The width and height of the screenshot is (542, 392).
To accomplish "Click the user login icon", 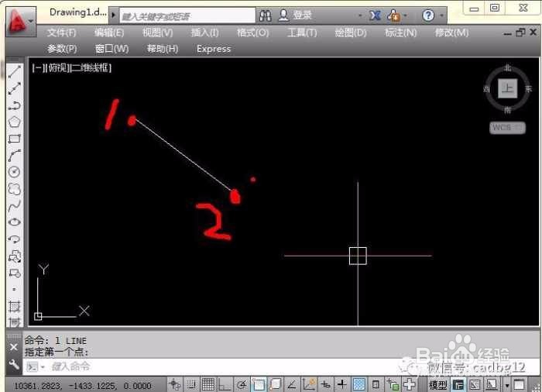I will tap(283, 15).
